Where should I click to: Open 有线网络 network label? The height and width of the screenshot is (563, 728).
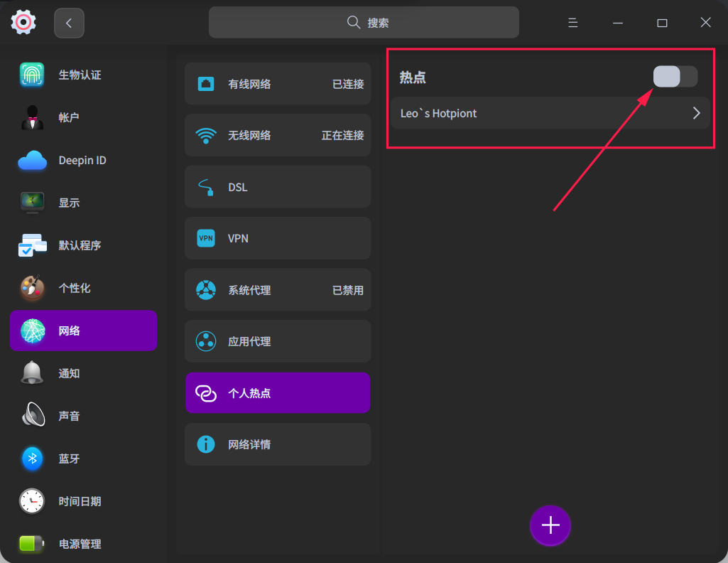(249, 84)
